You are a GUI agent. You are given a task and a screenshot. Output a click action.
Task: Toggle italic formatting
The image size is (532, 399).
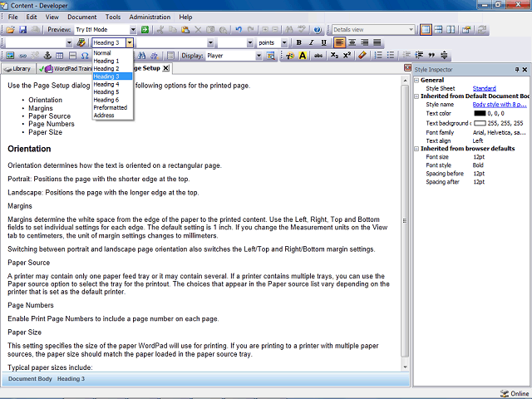coord(311,42)
